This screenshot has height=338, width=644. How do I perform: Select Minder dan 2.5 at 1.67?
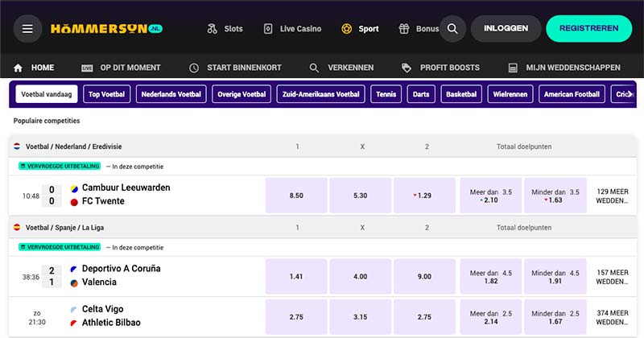pyautogui.click(x=555, y=317)
